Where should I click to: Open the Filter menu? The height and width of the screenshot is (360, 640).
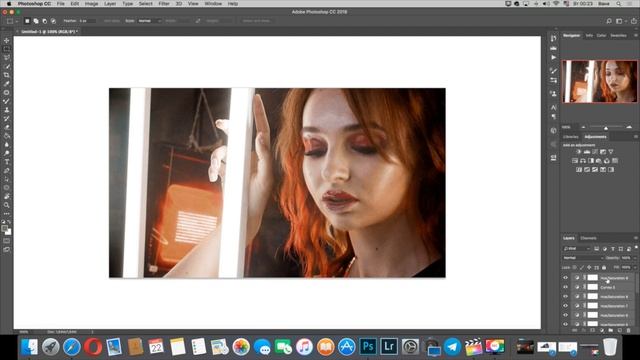tap(164, 4)
